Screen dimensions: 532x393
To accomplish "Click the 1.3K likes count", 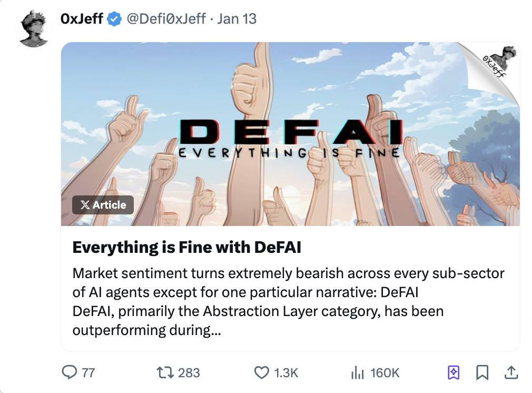I will click(286, 372).
